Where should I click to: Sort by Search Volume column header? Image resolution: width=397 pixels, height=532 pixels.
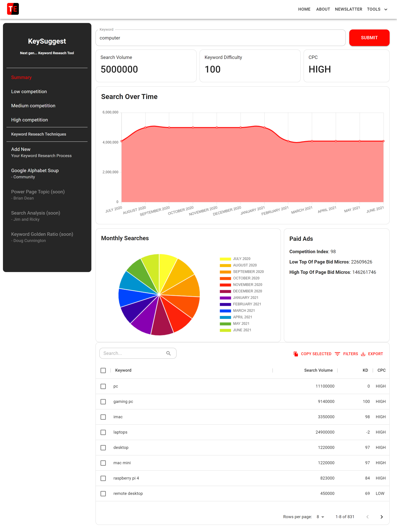(x=318, y=370)
